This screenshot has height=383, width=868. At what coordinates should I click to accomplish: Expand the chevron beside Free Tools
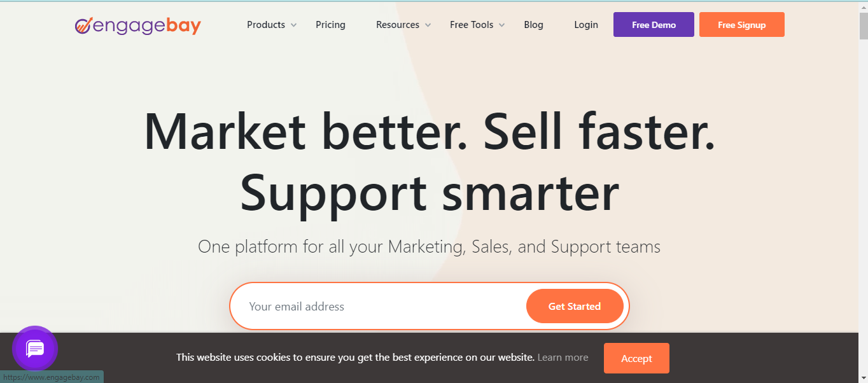point(501,25)
